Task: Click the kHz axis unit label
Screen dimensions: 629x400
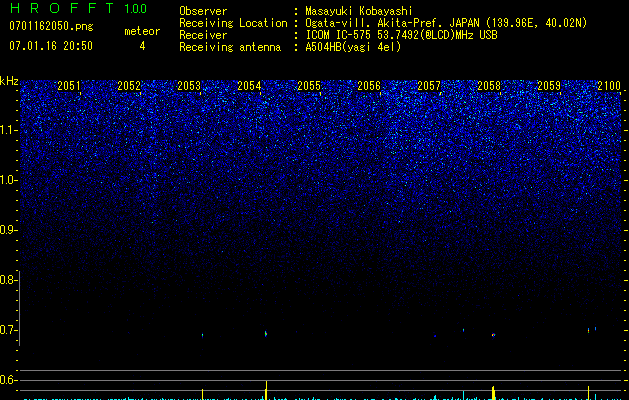Action: (9, 81)
